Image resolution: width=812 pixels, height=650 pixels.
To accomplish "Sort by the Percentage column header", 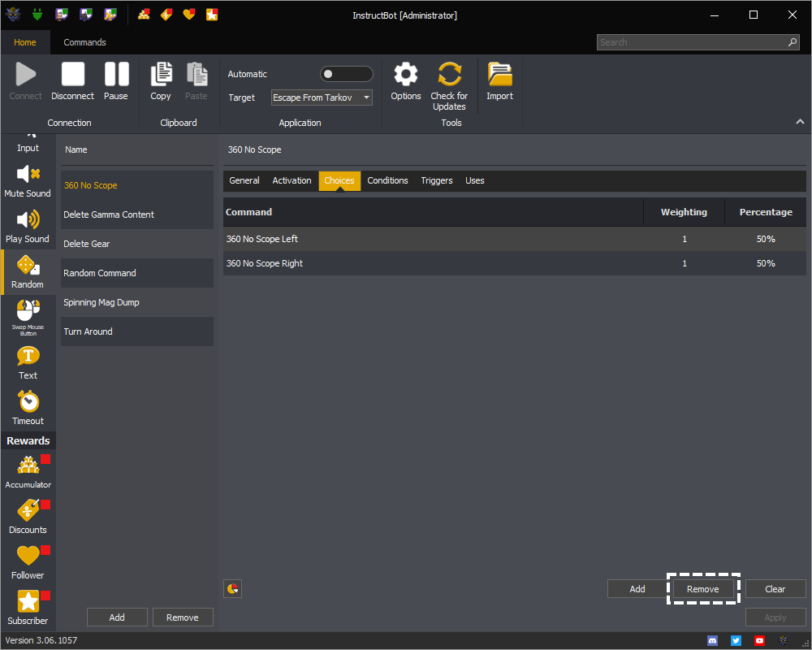I will click(x=766, y=212).
